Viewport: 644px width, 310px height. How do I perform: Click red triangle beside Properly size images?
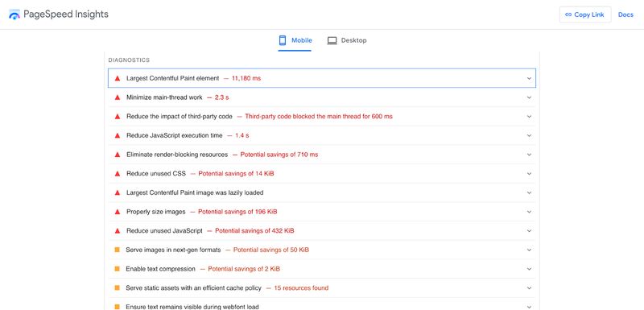(x=118, y=212)
